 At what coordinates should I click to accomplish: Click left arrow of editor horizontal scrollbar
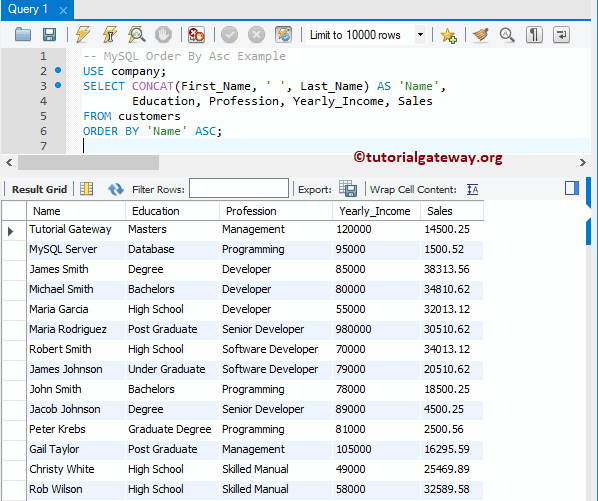(9, 162)
